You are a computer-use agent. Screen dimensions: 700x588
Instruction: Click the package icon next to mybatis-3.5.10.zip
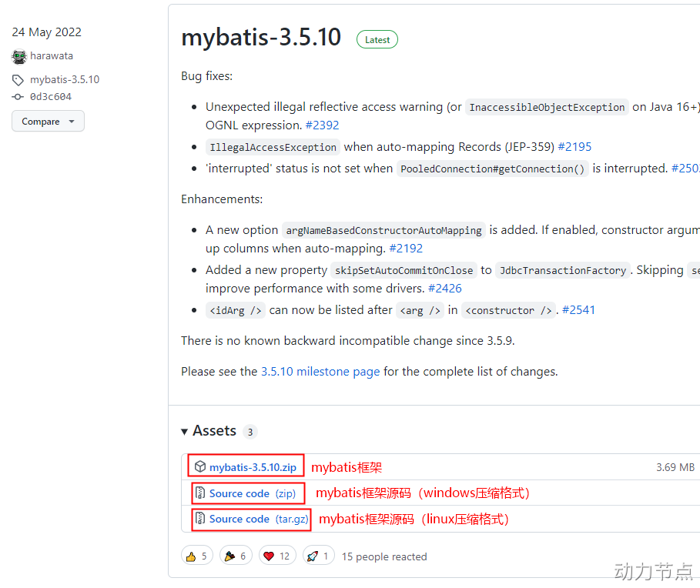point(200,466)
